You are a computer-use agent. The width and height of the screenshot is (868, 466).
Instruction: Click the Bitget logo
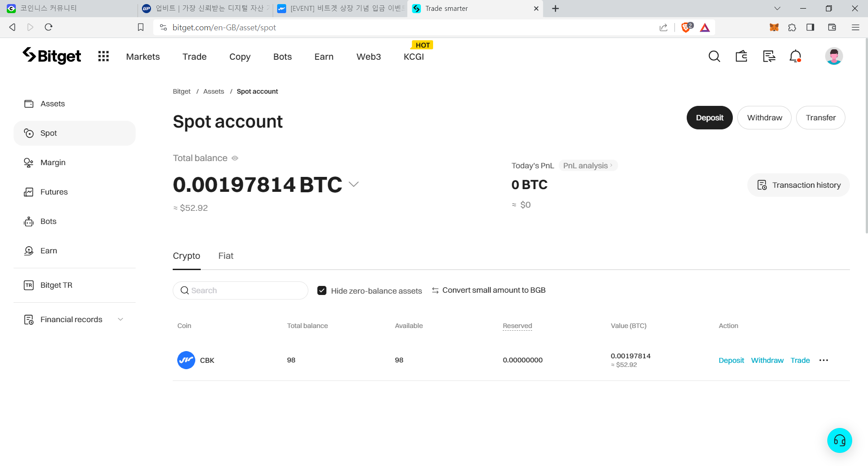52,56
